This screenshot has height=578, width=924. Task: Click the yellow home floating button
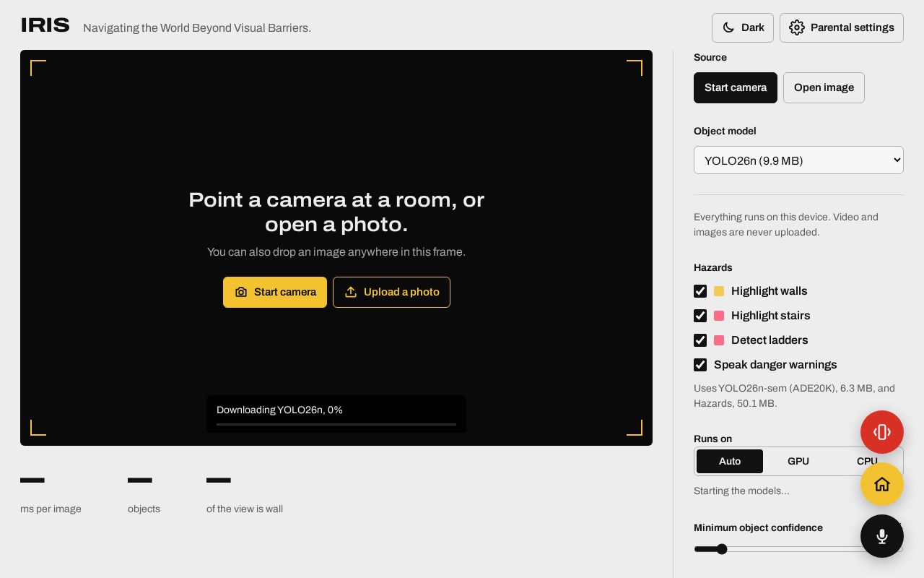(x=882, y=484)
